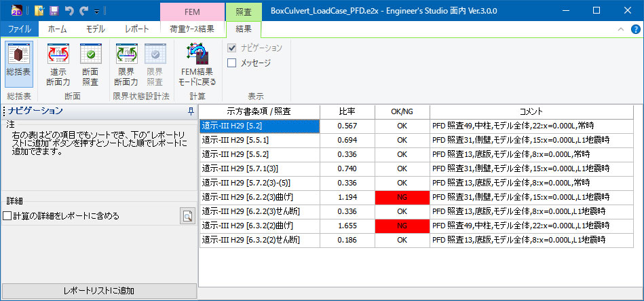Viewport: 644px width, 301px height.
Task: Click the 2D application icon in the title bar
Action: point(16,10)
